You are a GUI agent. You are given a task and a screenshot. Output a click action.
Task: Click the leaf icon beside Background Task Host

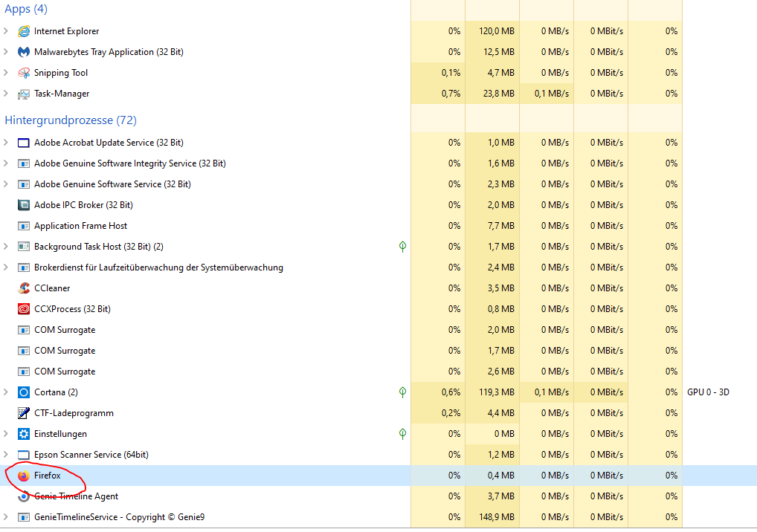[402, 247]
